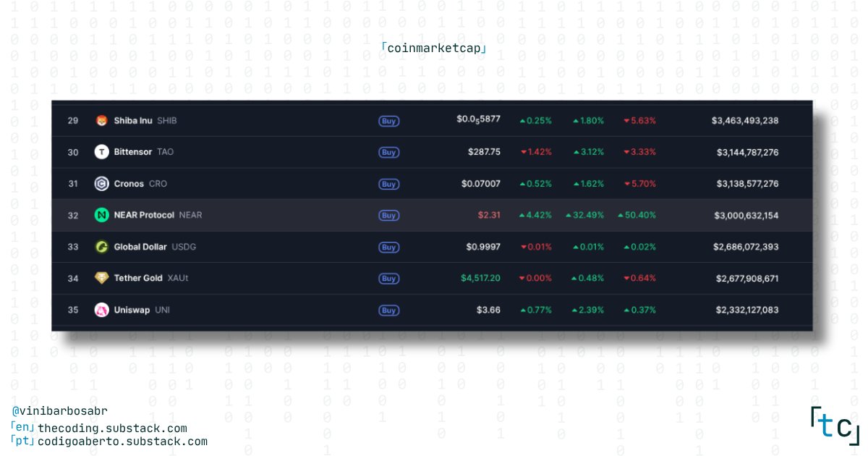Image resolution: width=868 pixels, height=456 pixels.
Task: Click the Tether Gold diamond icon
Action: tap(102, 278)
